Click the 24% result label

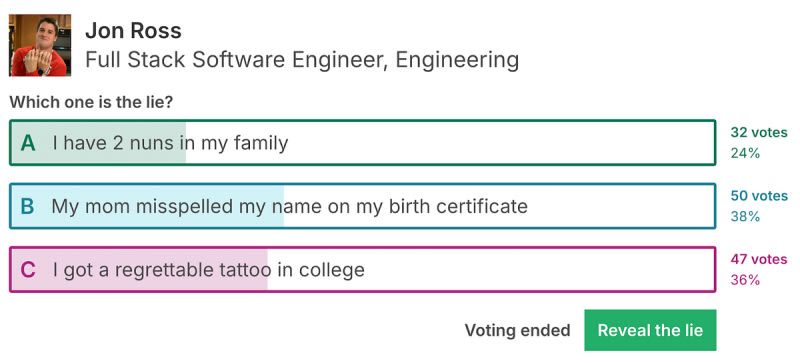coord(745,153)
